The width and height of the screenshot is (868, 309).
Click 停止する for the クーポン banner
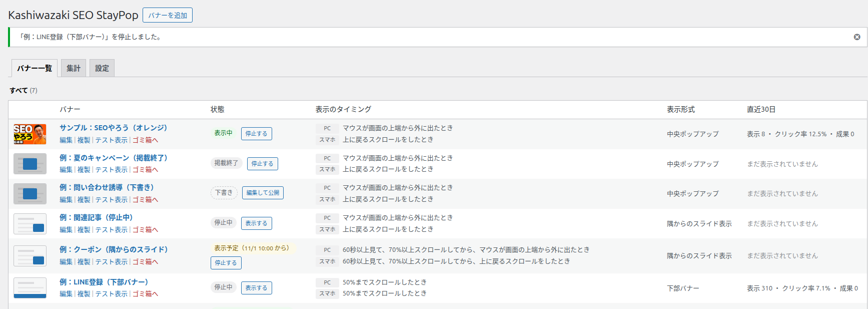click(x=226, y=263)
